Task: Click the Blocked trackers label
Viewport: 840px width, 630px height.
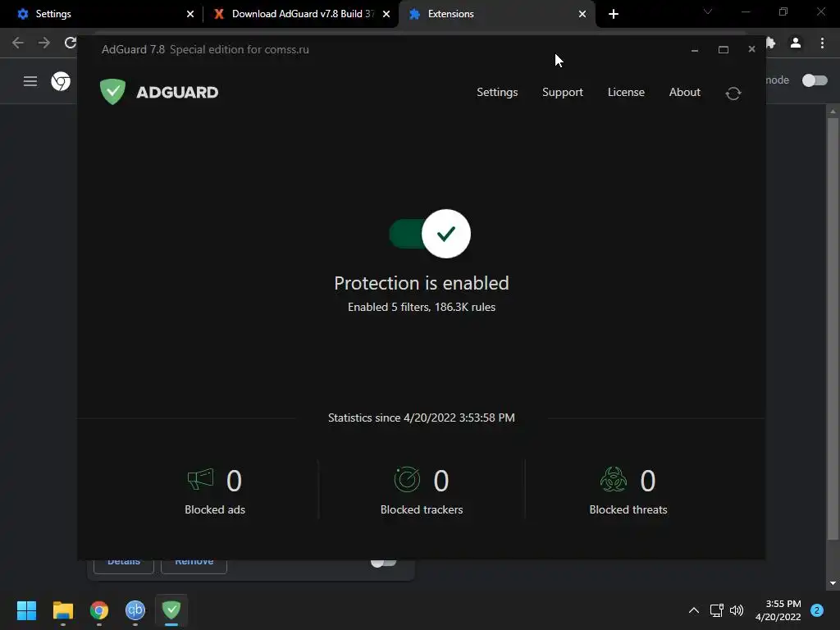Action: pos(422,509)
